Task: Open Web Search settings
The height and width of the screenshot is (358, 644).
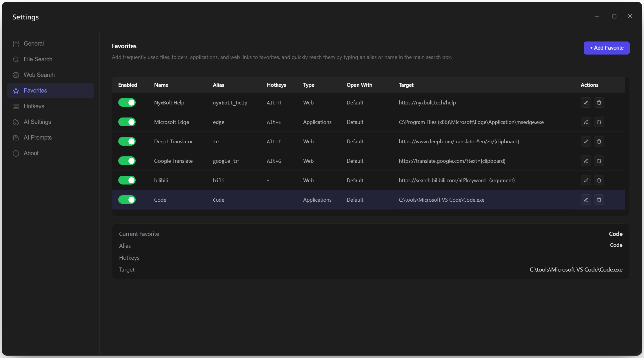Action: (x=51, y=75)
